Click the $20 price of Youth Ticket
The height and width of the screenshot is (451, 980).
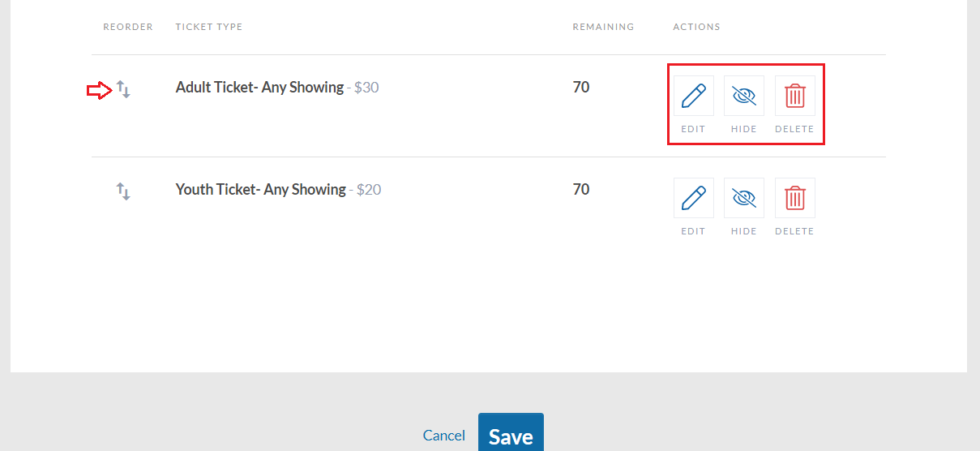369,189
